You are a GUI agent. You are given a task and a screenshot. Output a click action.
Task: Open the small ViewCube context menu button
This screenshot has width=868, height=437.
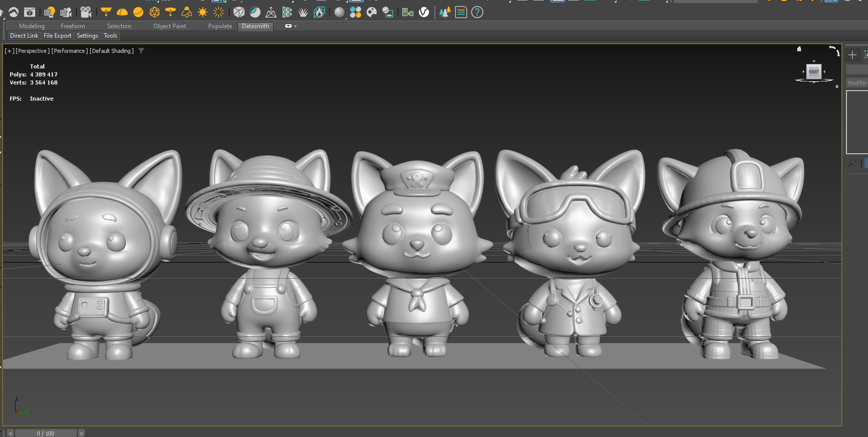(837, 86)
